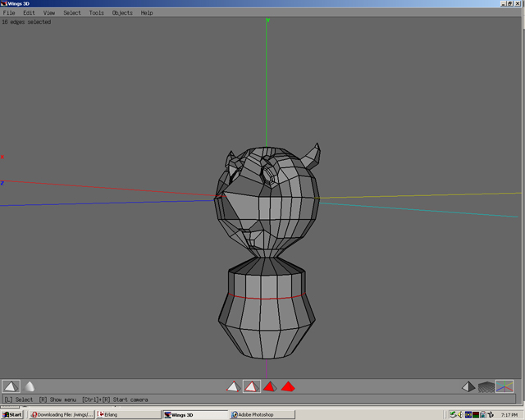Select face selection mode pyramid icon

[270, 386]
